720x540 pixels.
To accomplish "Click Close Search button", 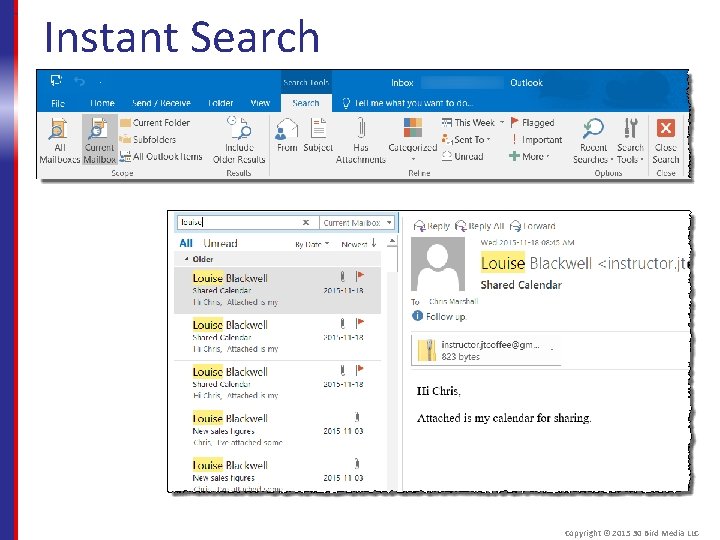I will tap(666, 141).
